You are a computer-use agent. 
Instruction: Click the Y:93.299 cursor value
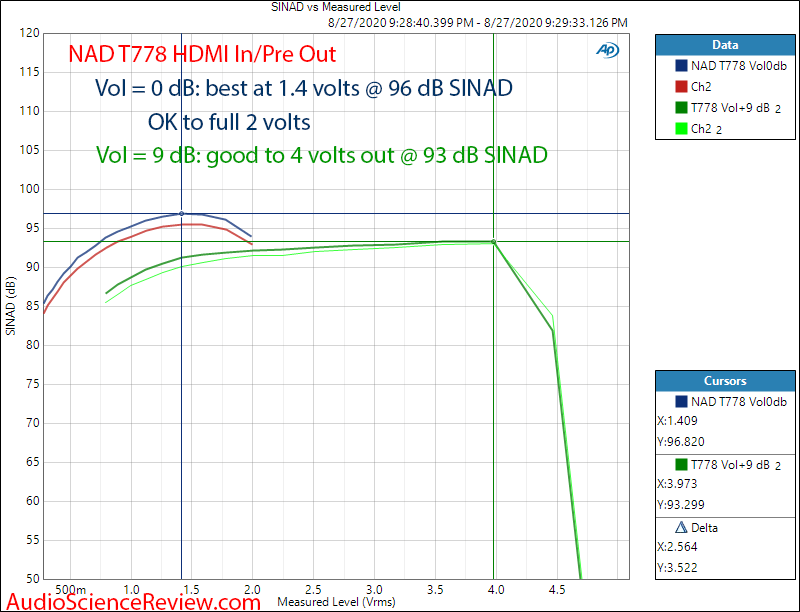pos(681,504)
